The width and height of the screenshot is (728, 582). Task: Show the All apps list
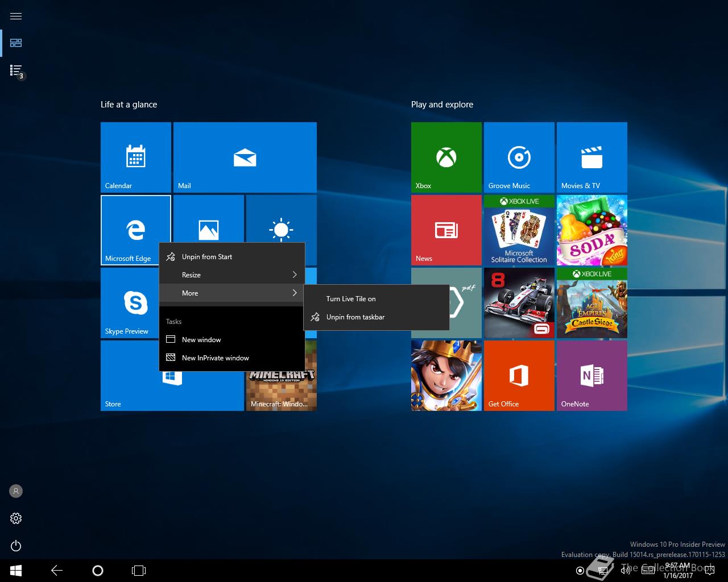(x=16, y=70)
